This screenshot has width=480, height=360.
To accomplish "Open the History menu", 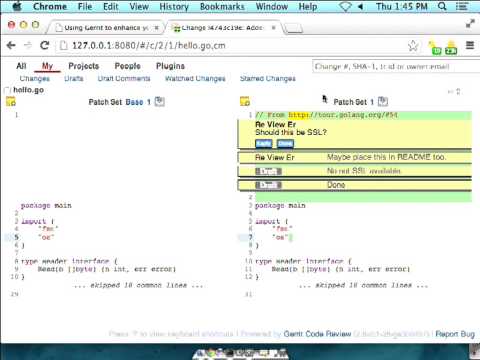I will click(x=174, y=6).
